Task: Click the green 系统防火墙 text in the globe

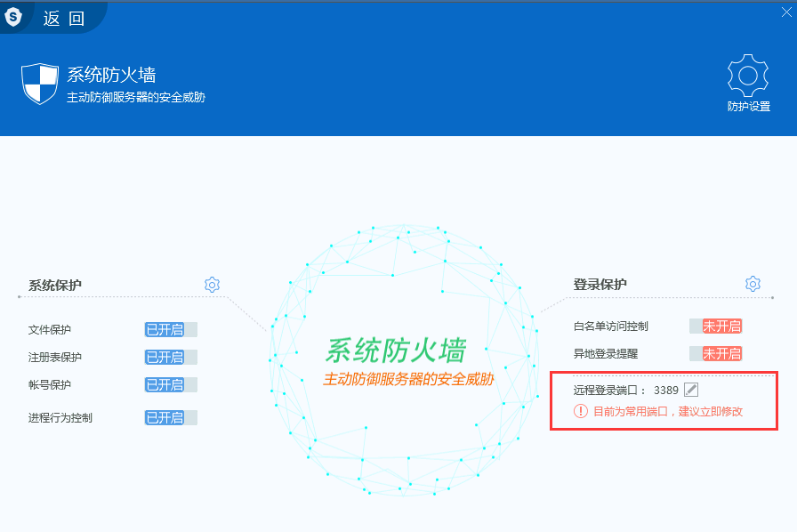Action: [x=395, y=351]
